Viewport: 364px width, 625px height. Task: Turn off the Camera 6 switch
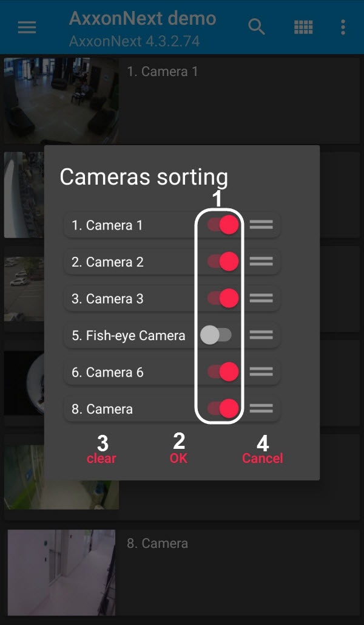223,372
